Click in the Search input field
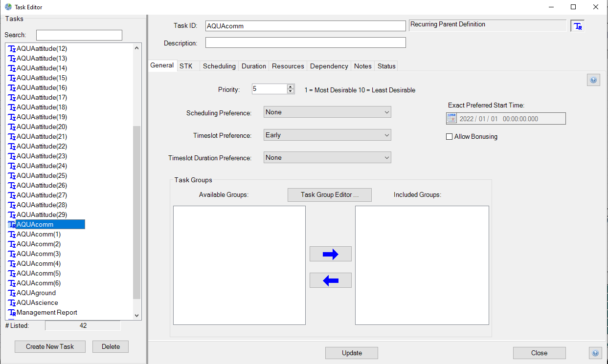Viewport: 608px width, 364px height. tap(79, 35)
